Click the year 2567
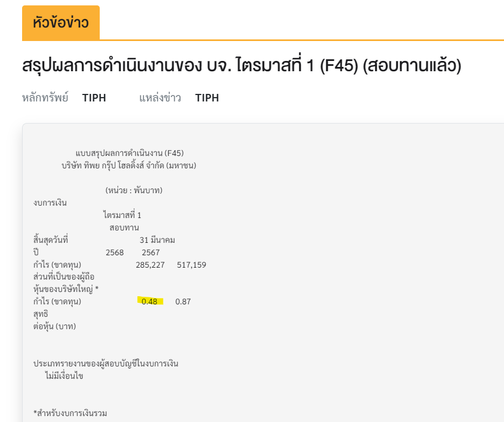 [151, 253]
